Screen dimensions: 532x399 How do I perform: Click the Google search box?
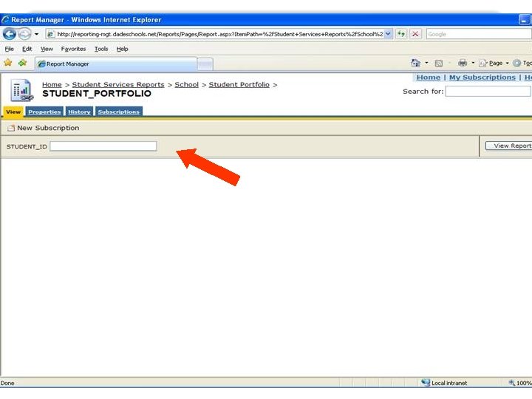(x=479, y=34)
